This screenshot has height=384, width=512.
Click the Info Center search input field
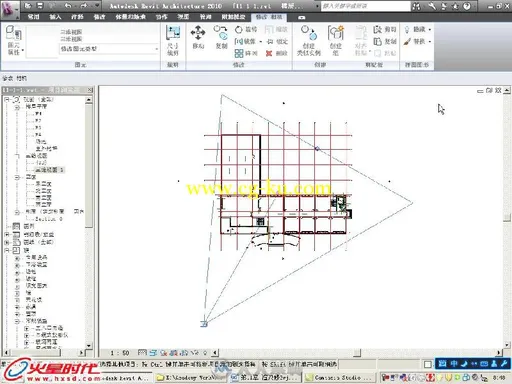coord(365,6)
